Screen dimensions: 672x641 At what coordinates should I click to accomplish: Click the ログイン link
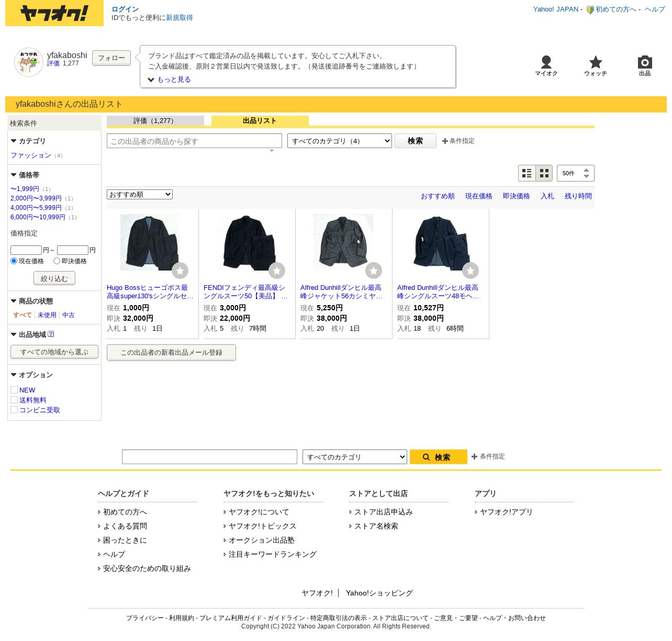(125, 9)
